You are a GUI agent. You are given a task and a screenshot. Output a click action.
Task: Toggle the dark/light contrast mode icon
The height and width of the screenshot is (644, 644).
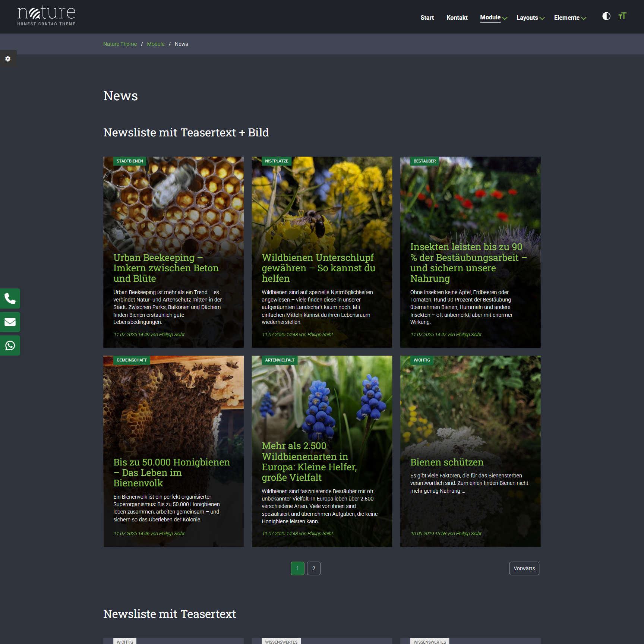click(x=606, y=16)
